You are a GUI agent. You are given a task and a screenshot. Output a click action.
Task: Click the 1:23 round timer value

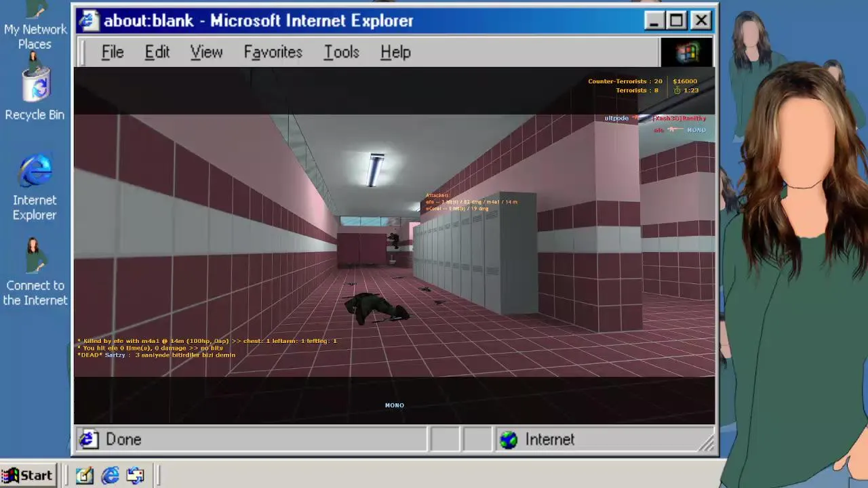691,90
